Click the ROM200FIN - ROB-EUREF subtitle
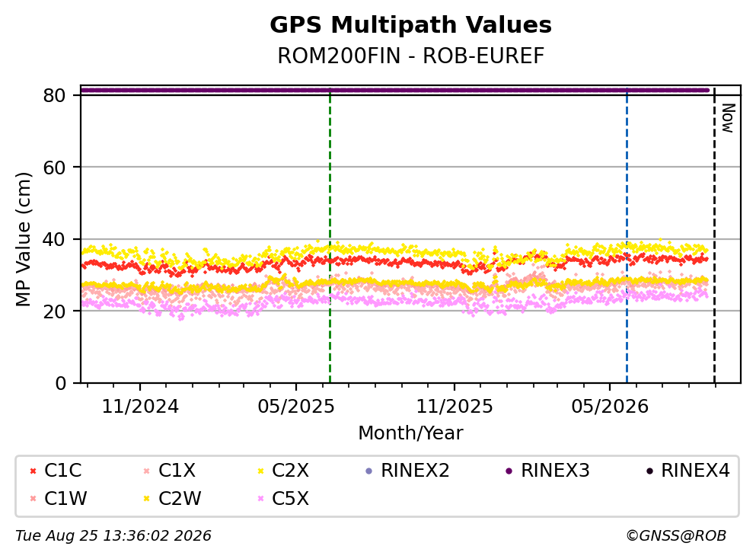 [x=411, y=56]
